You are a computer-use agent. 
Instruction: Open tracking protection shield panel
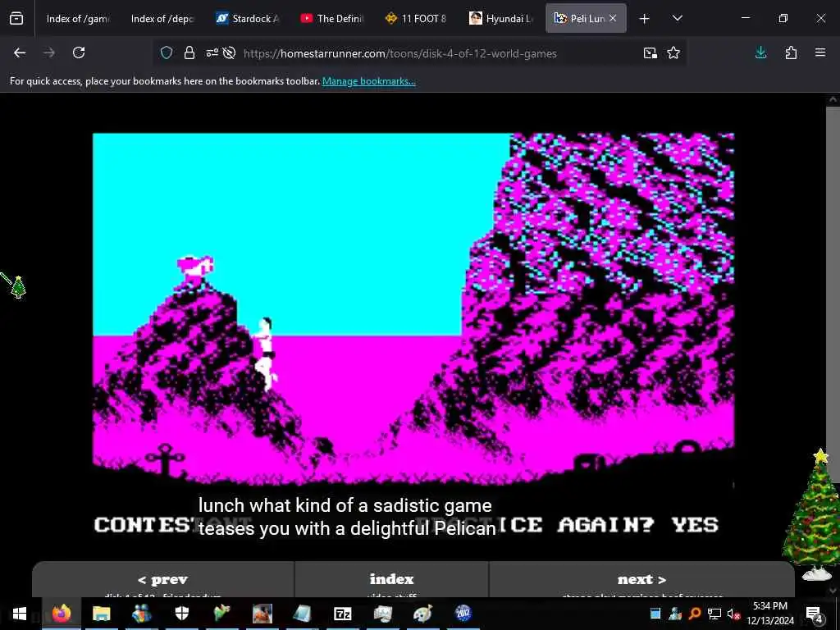click(167, 52)
